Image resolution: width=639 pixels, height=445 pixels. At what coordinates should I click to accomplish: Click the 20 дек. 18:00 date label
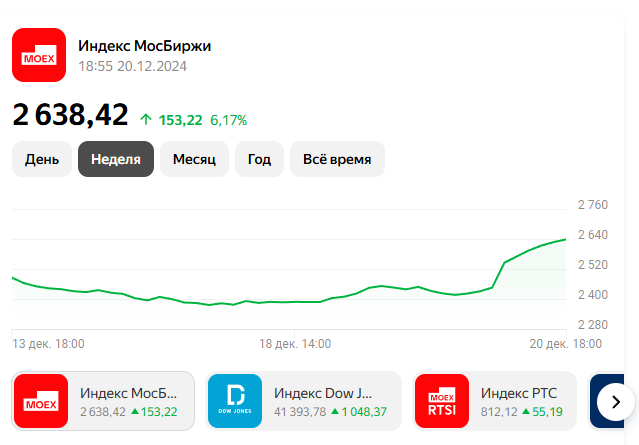pyautogui.click(x=566, y=344)
